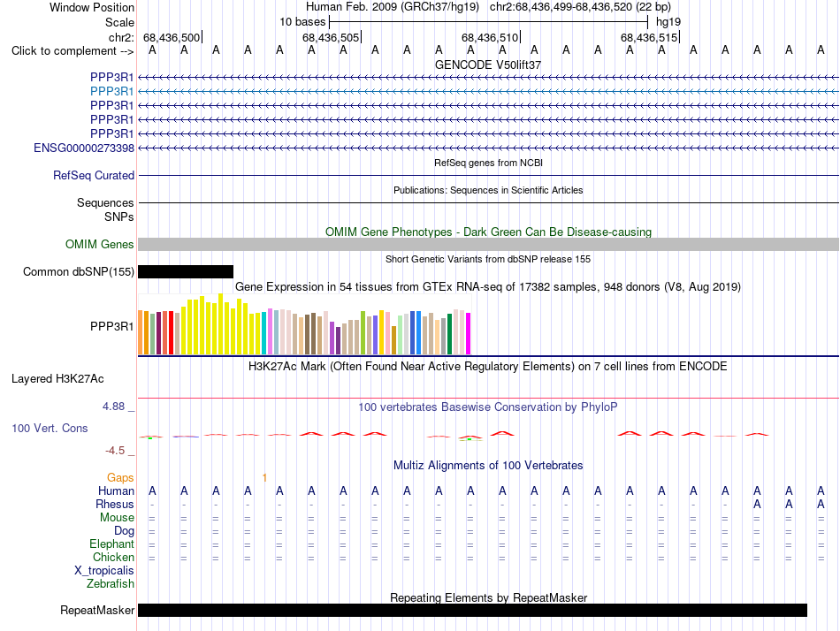Click the tallest yellow GTEx expression bar
This screenshot has width=840, height=631.
click(220, 323)
